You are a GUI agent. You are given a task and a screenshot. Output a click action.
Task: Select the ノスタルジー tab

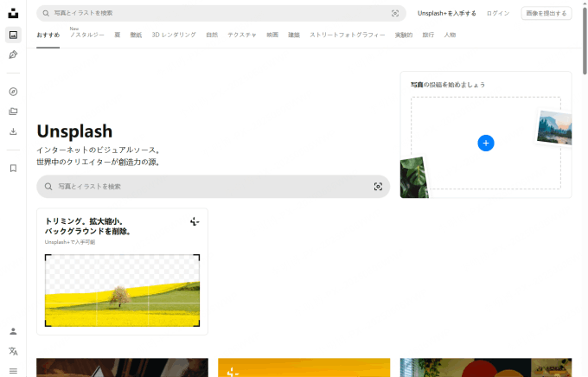87,35
